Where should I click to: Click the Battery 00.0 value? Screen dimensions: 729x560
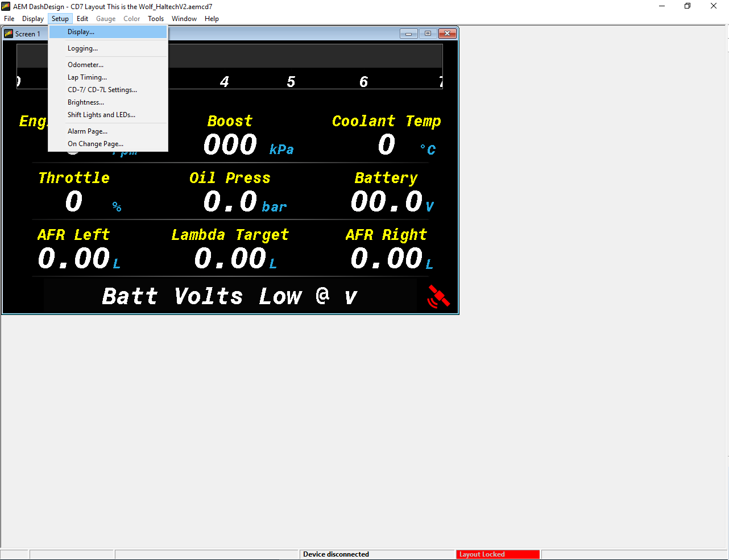click(387, 201)
